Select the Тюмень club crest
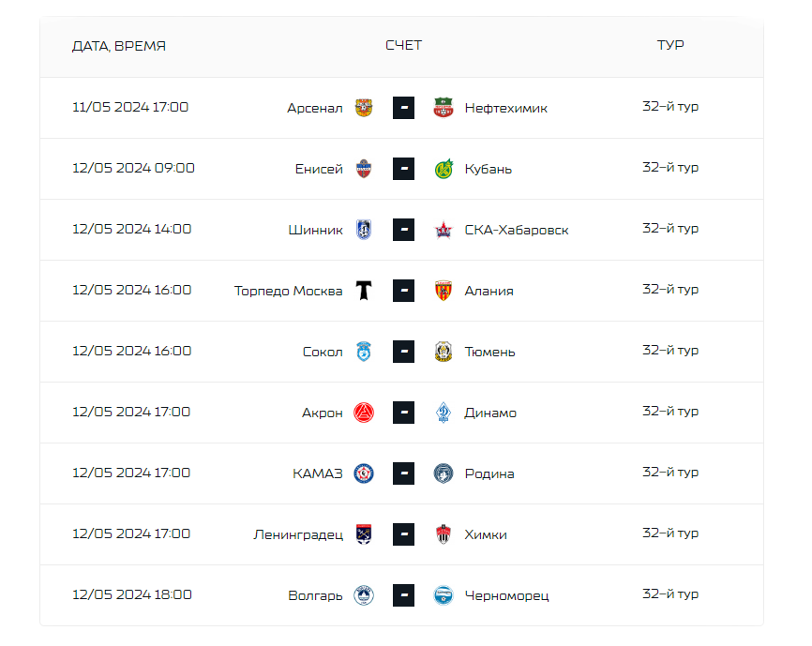 pos(444,352)
